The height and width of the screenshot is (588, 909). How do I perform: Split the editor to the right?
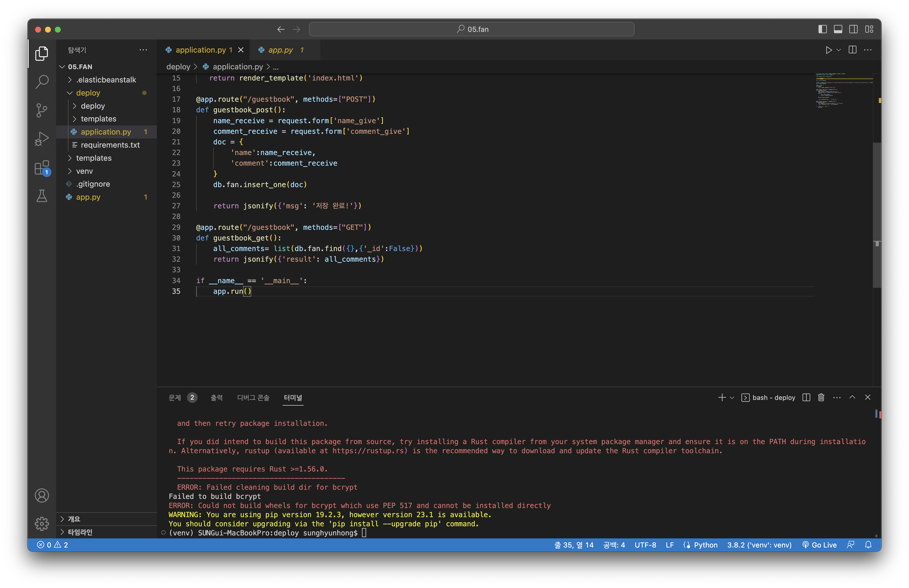852,50
